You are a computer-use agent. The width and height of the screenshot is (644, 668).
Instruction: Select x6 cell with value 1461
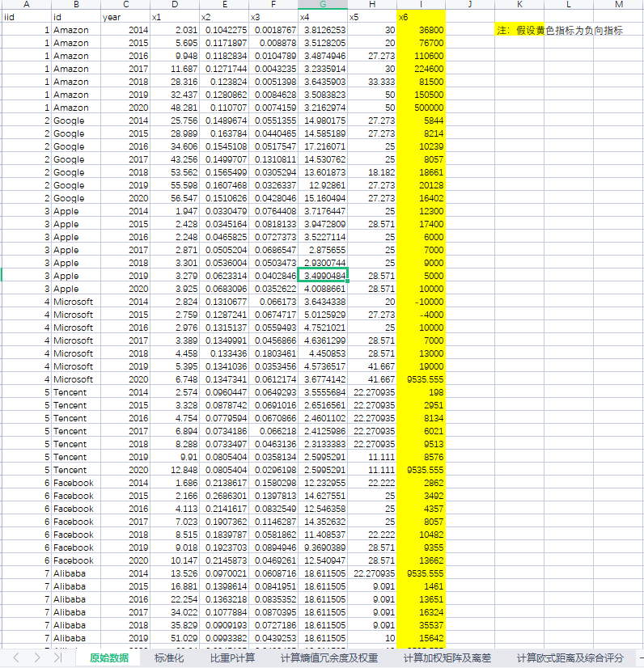tap(421, 586)
